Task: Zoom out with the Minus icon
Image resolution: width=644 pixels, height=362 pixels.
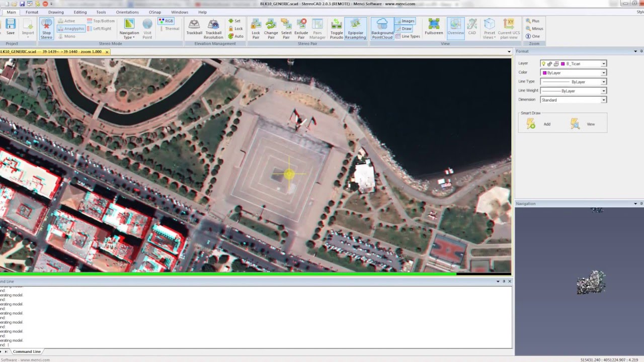Action: [x=528, y=29]
